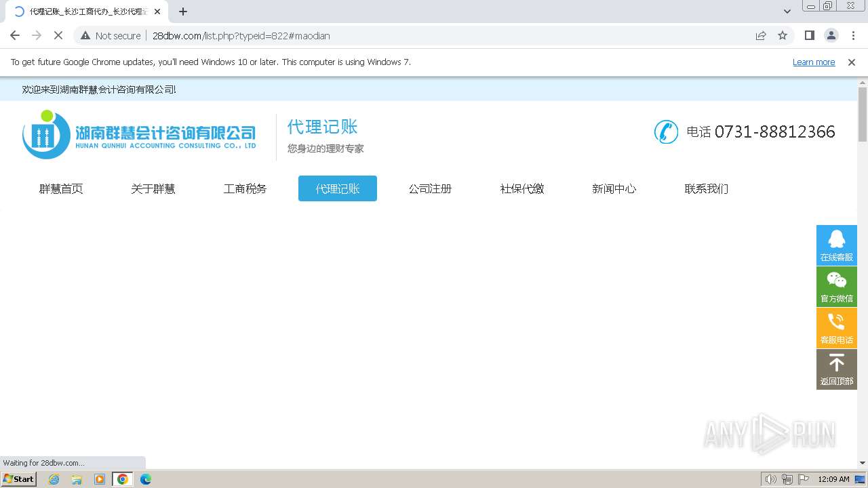
Task: Open the 新闻中心 menu item
Action: tap(614, 188)
